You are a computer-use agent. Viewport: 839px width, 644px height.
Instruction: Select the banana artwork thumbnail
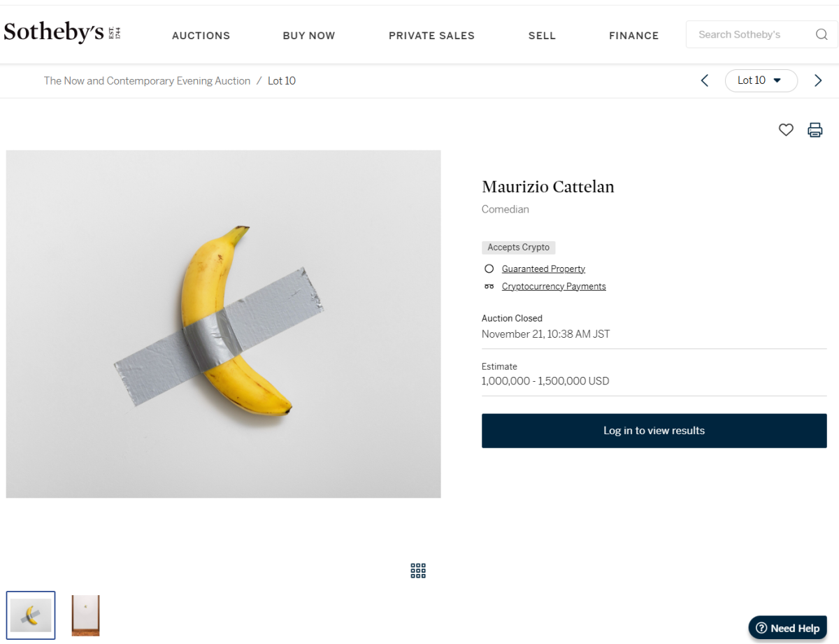(30, 615)
